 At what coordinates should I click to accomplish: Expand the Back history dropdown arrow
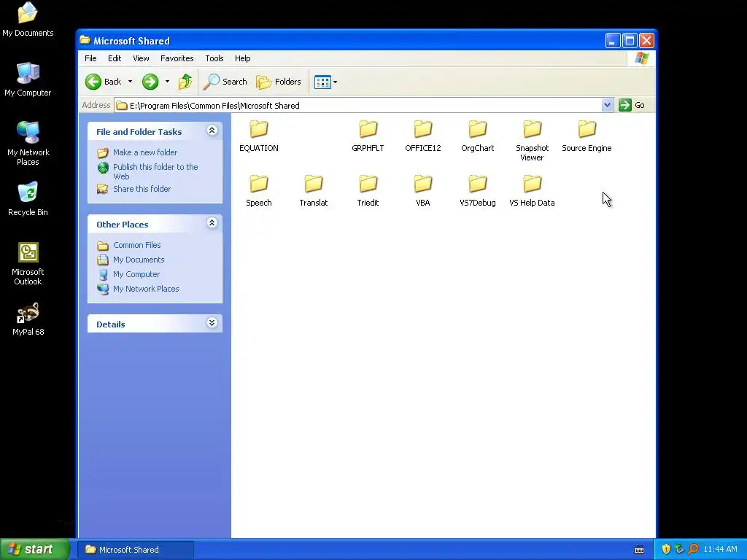(130, 82)
